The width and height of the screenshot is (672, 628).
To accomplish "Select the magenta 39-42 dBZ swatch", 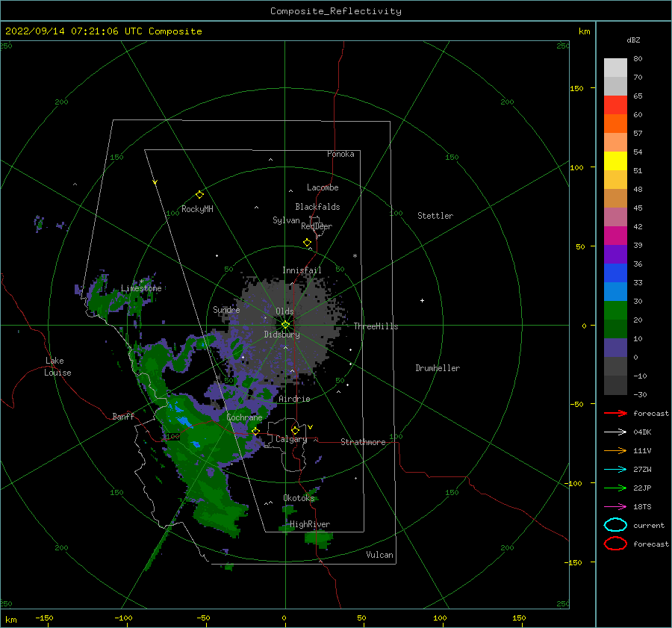I will 615,236.
